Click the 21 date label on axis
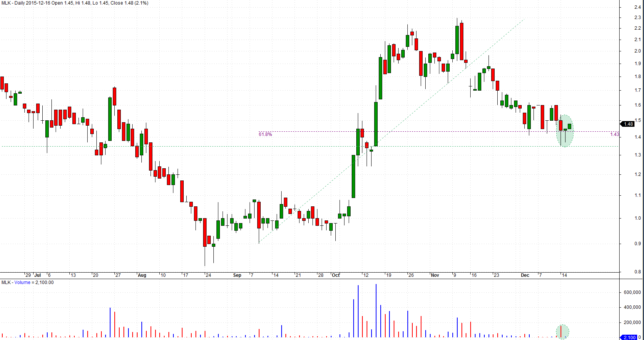 tap(298, 275)
